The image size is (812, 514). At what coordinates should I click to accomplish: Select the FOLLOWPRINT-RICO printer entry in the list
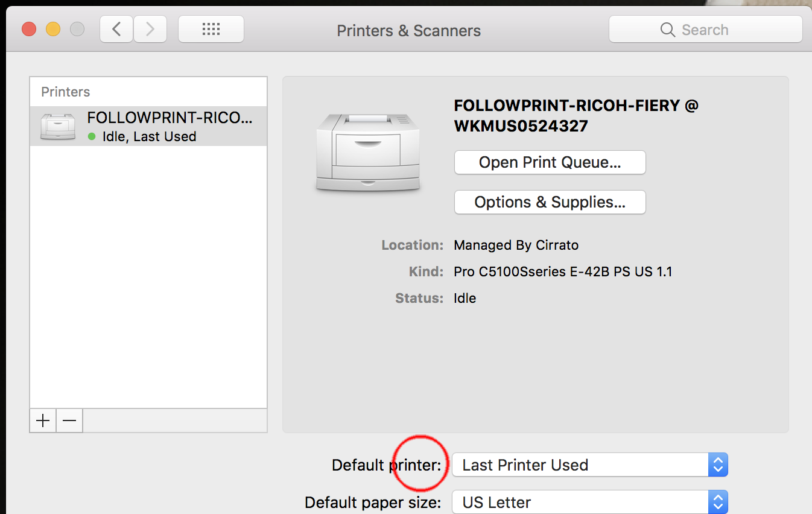169,126
